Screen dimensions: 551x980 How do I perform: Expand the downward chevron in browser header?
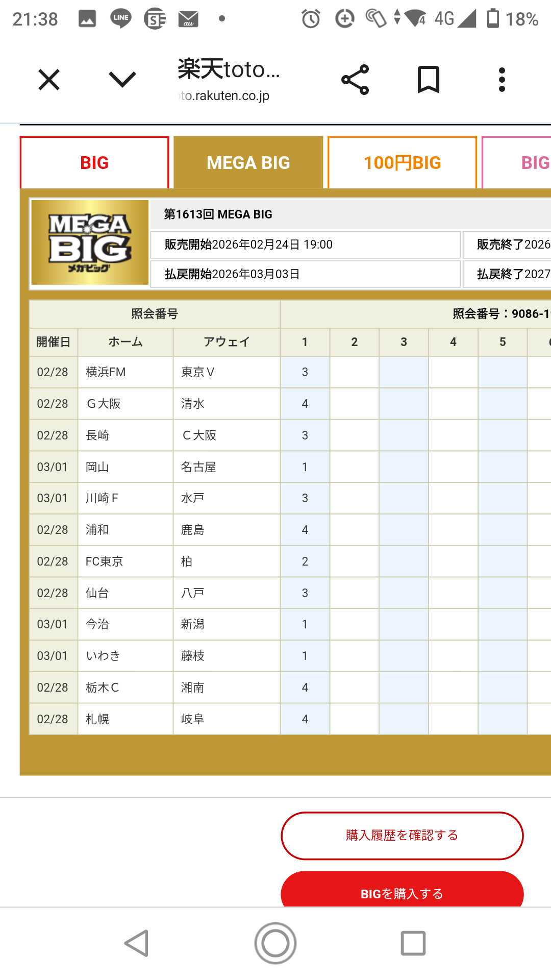point(122,80)
